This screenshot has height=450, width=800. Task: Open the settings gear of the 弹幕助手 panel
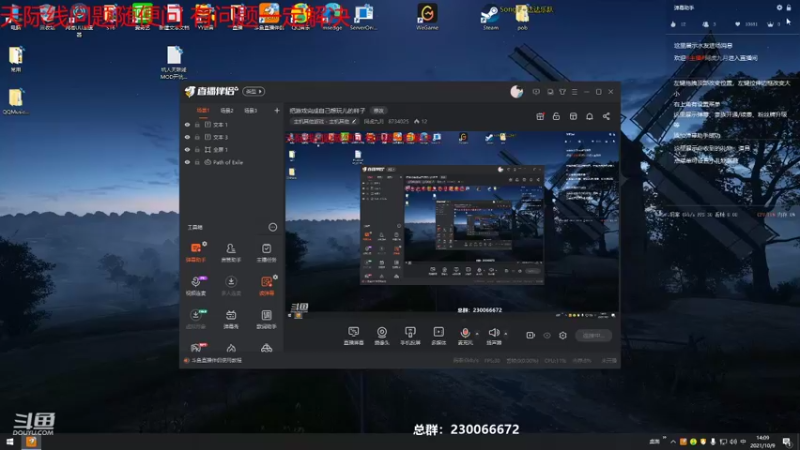(779, 8)
